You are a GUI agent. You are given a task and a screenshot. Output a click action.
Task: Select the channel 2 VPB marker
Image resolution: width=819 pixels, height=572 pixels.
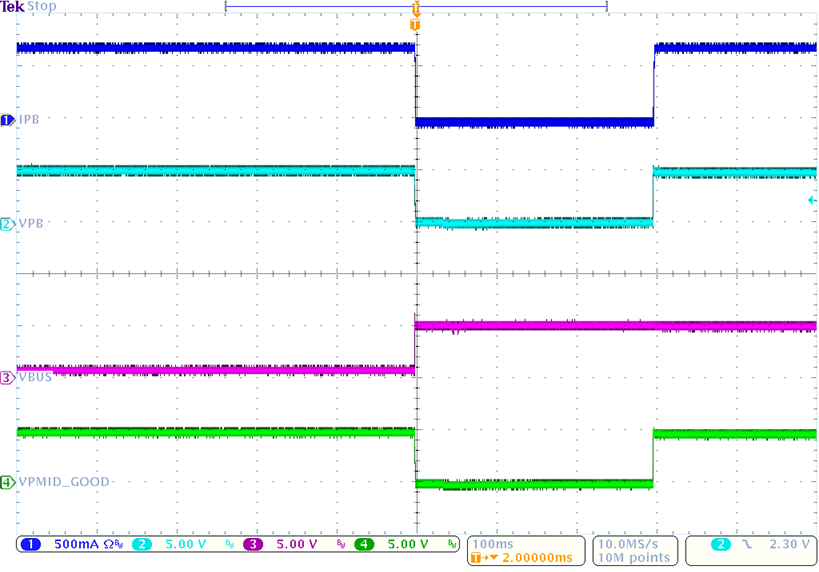pos(8,224)
